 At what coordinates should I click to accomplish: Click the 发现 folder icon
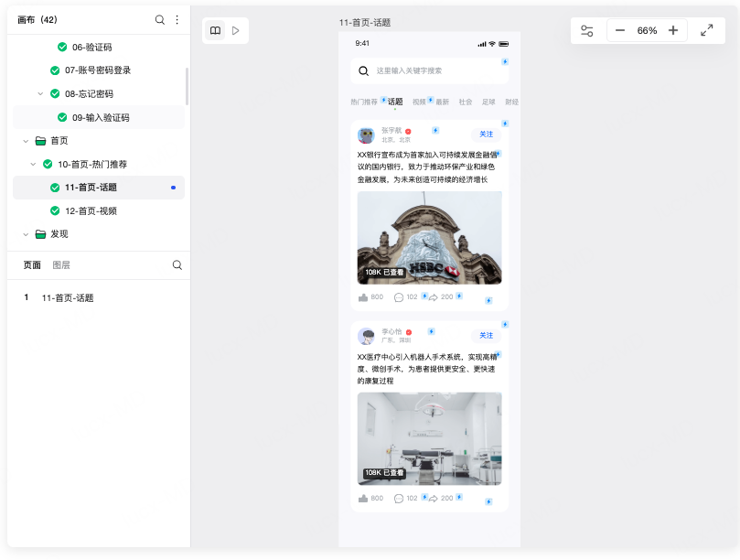(x=40, y=234)
